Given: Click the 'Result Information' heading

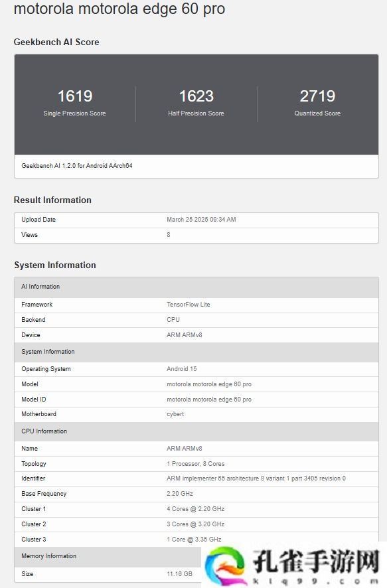Looking at the screenshot, I should tap(52, 200).
